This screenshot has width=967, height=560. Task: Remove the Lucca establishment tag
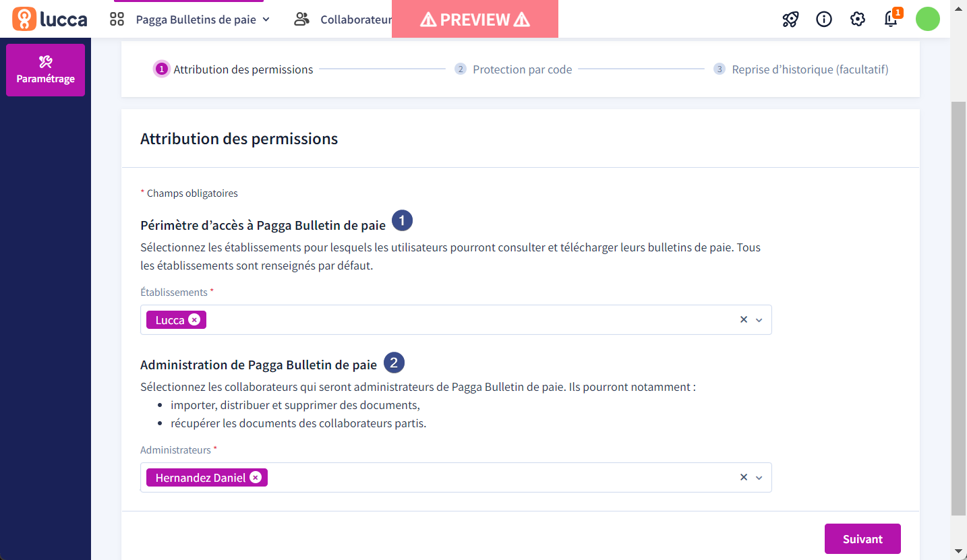click(x=194, y=319)
